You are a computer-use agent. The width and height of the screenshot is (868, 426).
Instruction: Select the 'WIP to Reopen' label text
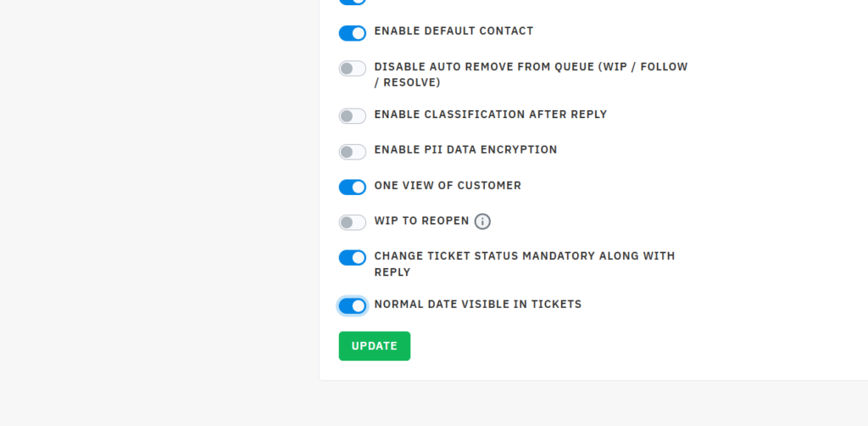421,221
